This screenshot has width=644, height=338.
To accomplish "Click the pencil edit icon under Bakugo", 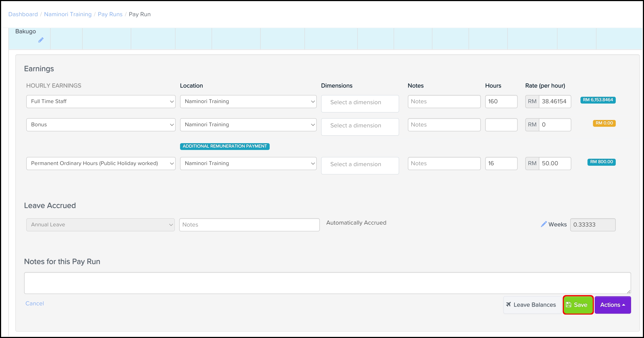I will pyautogui.click(x=41, y=40).
